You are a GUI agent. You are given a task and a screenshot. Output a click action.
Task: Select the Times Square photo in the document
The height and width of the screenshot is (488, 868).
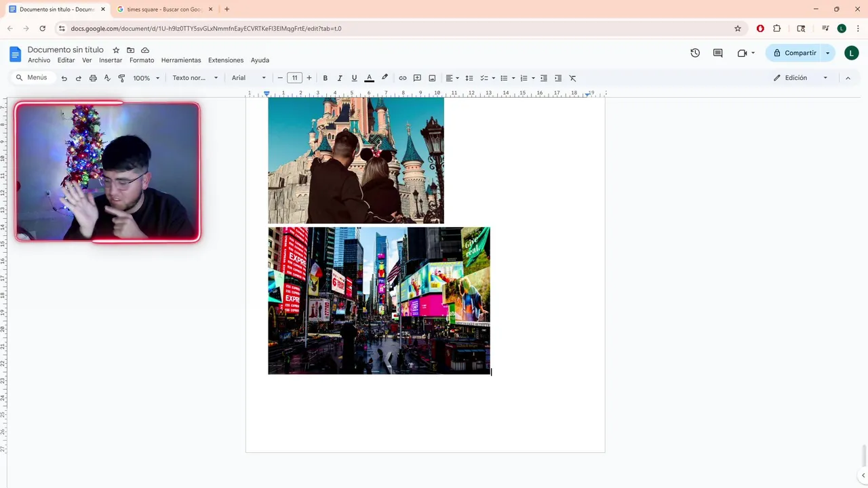tap(379, 300)
